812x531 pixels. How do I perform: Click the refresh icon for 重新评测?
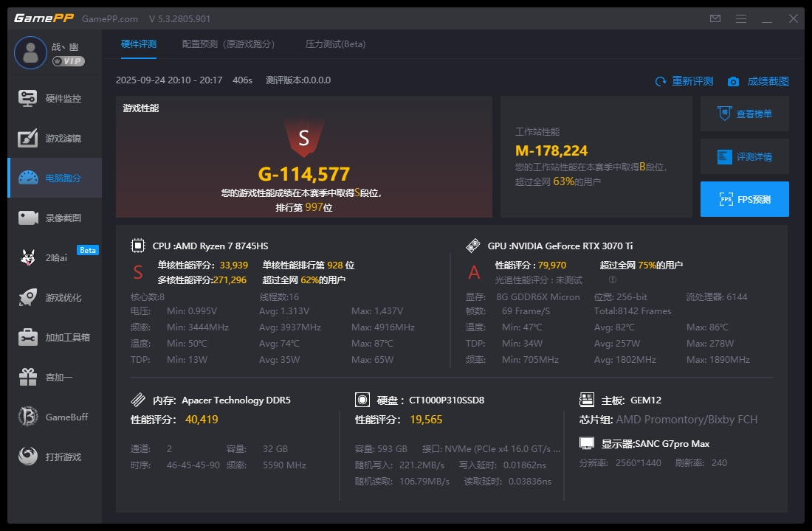(x=661, y=81)
